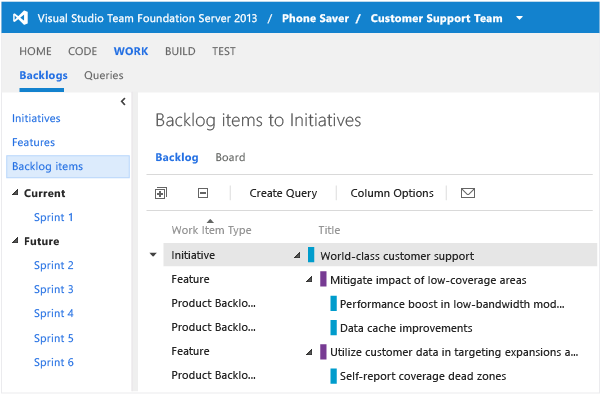The width and height of the screenshot is (600, 394).
Task: Click Customer Support Team breadcrumb
Action: [436, 18]
